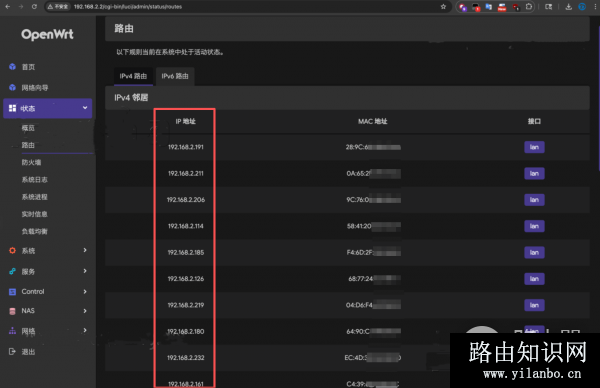Expand the 网络 sidebar menu
600x388 pixels.
click(x=47, y=331)
